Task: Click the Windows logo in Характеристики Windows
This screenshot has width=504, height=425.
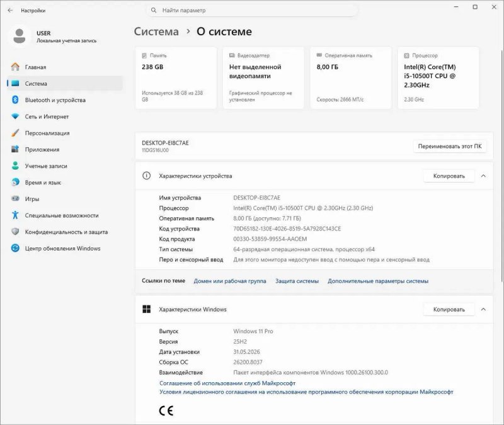Action: coord(147,309)
